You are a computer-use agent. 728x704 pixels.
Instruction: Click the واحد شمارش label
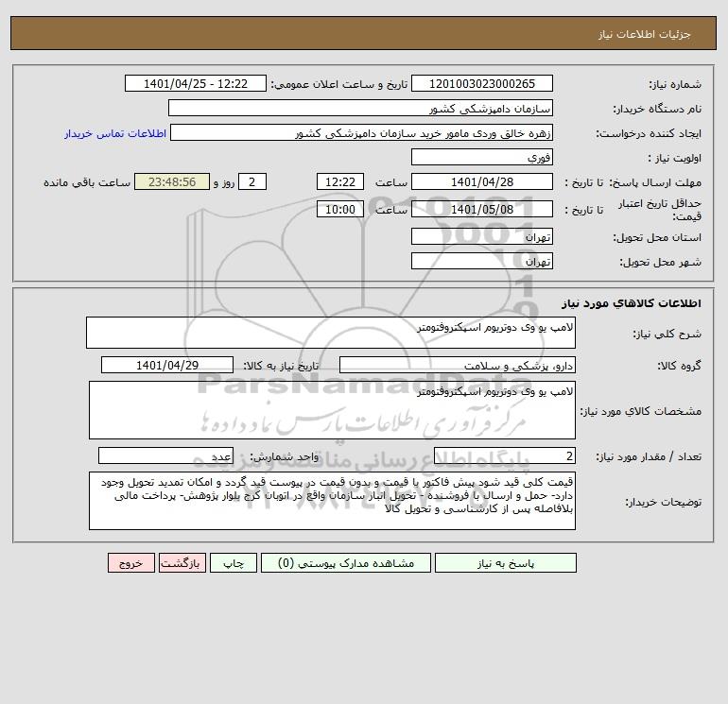[x=285, y=456]
